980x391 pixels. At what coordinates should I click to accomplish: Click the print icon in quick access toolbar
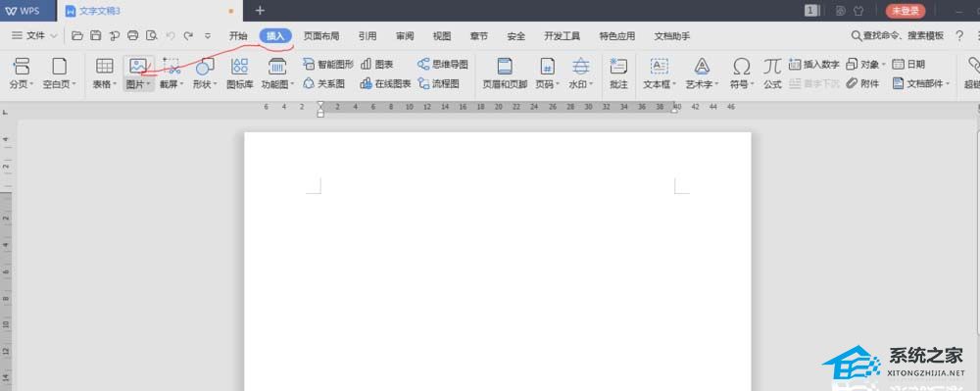click(132, 36)
